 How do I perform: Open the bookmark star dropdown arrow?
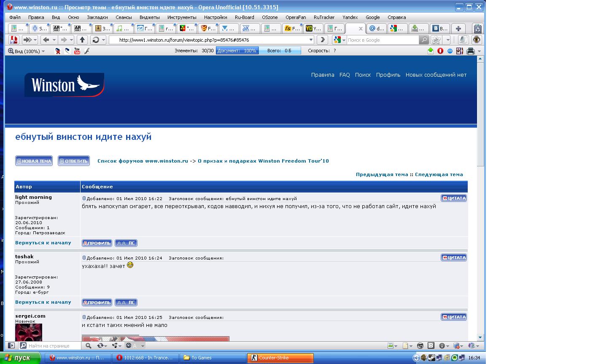coord(447,40)
